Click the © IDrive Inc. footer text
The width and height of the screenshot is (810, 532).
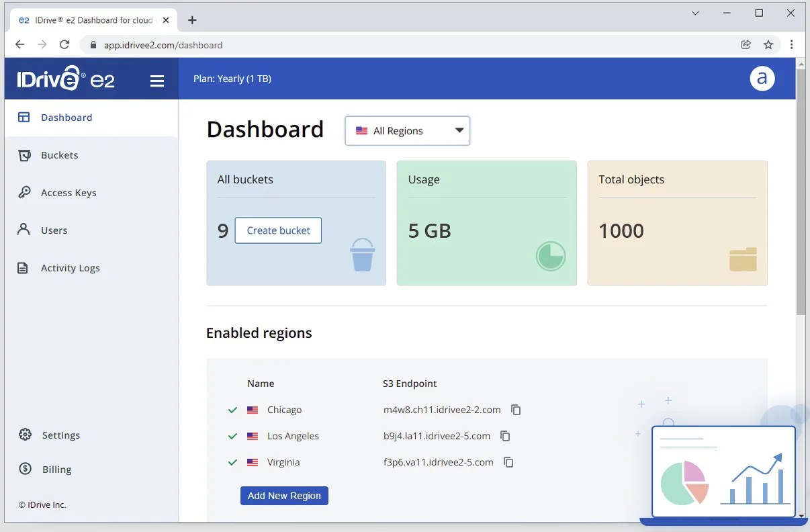pos(42,505)
